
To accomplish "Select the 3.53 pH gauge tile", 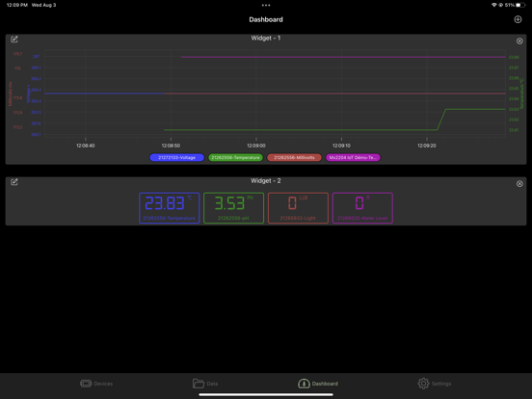I will coord(234,208).
